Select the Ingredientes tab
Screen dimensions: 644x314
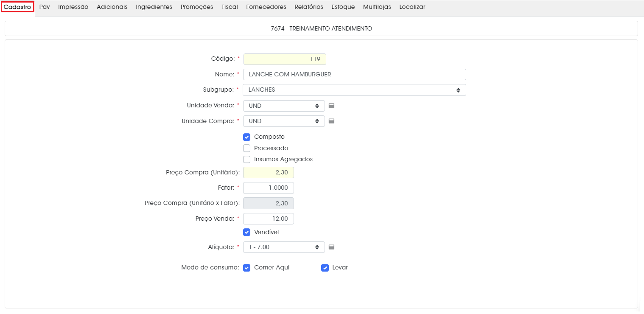coord(154,7)
